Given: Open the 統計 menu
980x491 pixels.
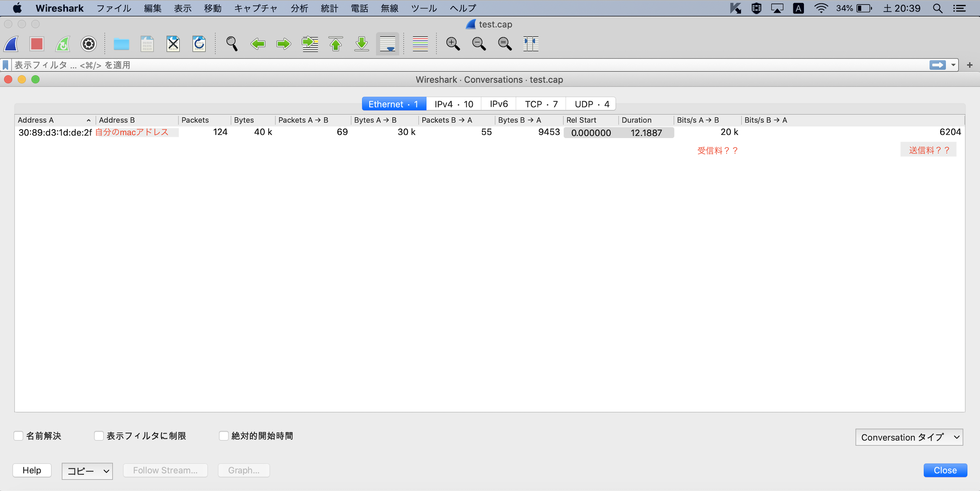Looking at the screenshot, I should pyautogui.click(x=329, y=8).
